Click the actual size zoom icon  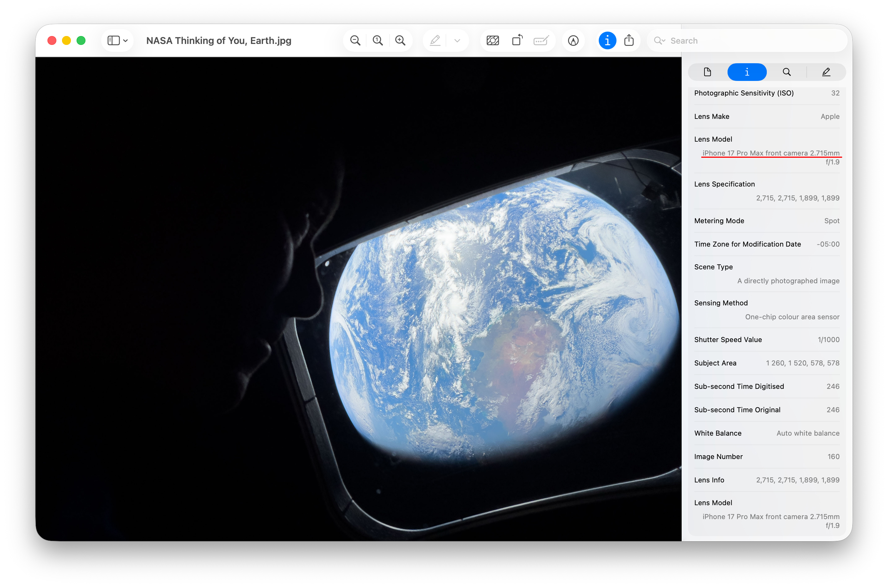[378, 40]
